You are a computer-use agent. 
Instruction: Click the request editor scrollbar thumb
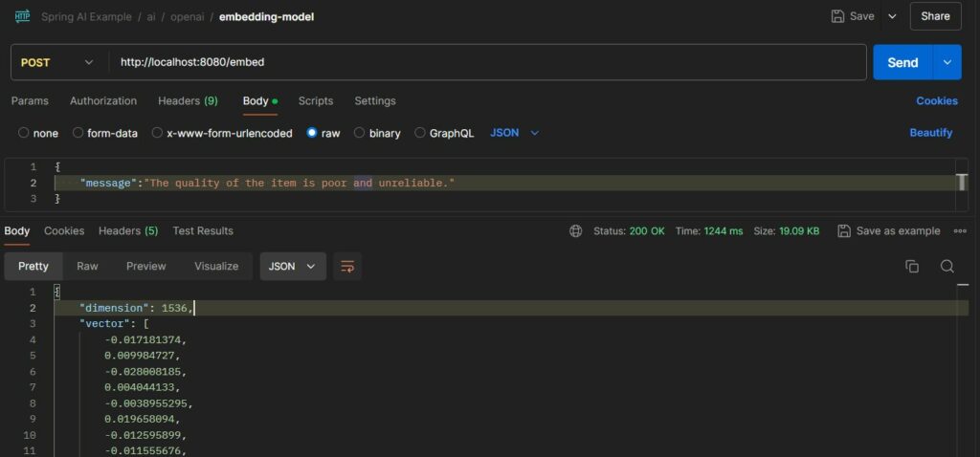click(x=963, y=183)
